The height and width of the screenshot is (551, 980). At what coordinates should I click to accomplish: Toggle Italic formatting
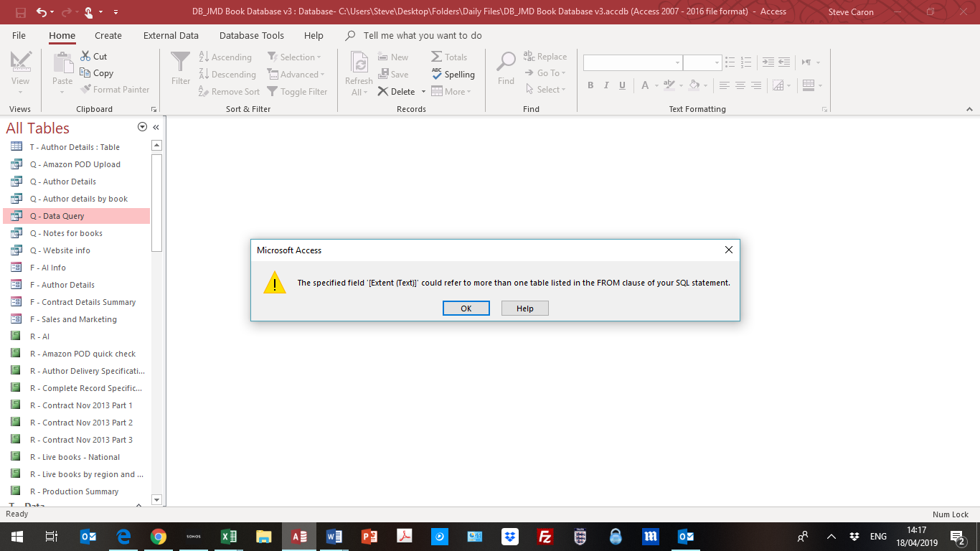606,85
